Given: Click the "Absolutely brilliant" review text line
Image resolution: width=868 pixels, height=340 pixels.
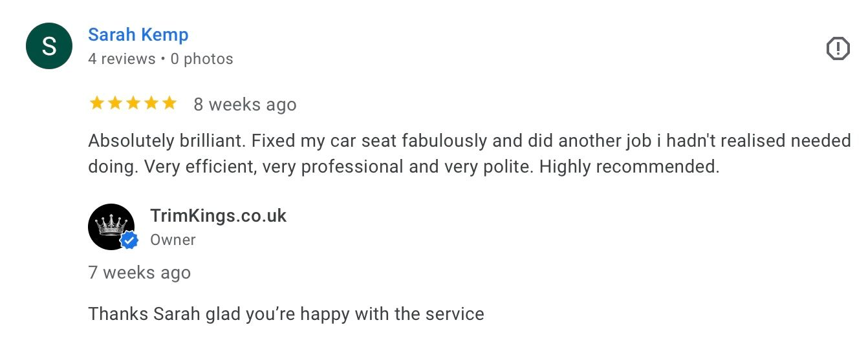Looking at the screenshot, I should [x=166, y=140].
